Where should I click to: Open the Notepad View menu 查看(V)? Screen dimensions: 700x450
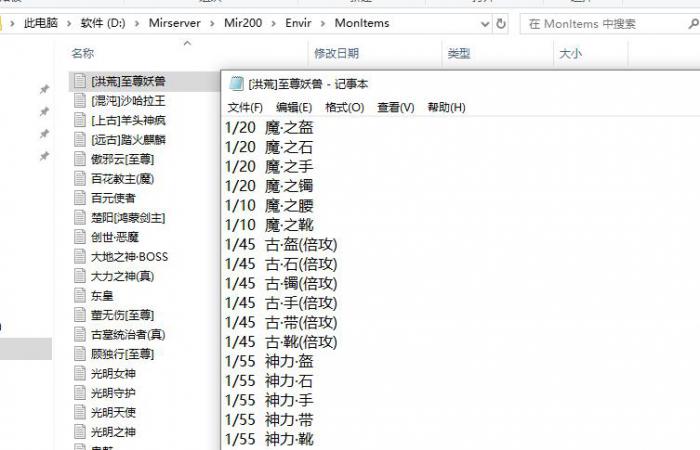[396, 108]
